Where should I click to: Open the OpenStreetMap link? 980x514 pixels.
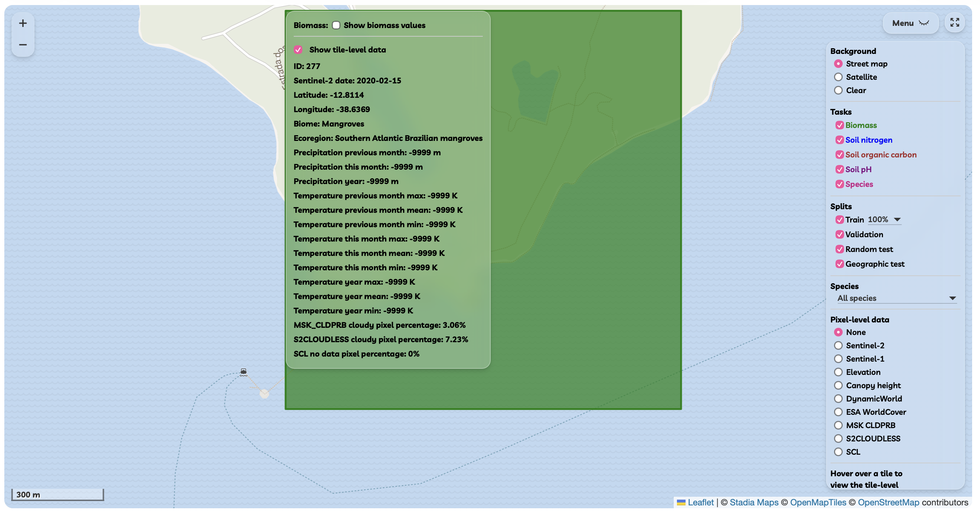[888, 502]
